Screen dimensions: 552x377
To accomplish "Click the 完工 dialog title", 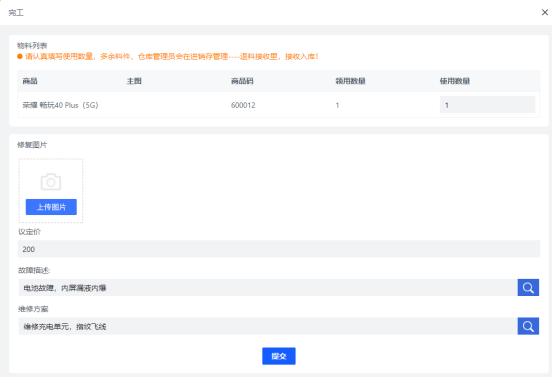I will click(x=16, y=13).
